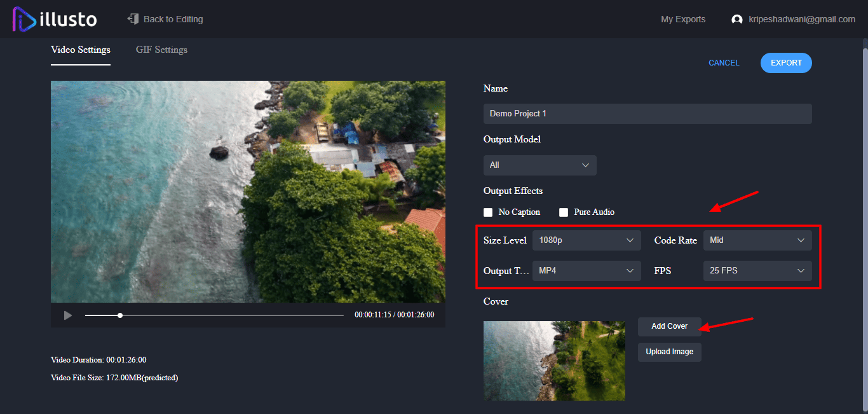Viewport: 868px width, 414px height.
Task: Click the Upload Image button
Action: click(x=669, y=352)
